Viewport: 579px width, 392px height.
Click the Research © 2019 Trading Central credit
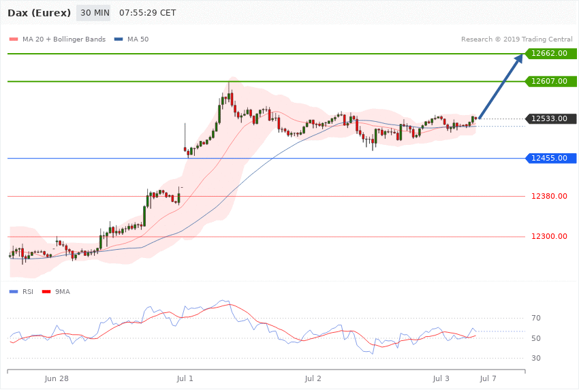point(516,39)
